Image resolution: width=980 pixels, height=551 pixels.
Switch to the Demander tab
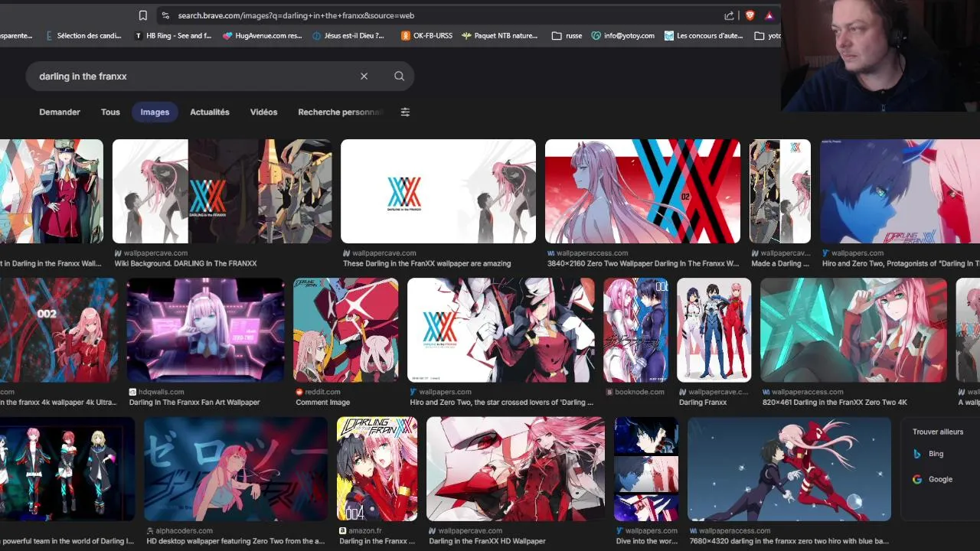coord(60,112)
